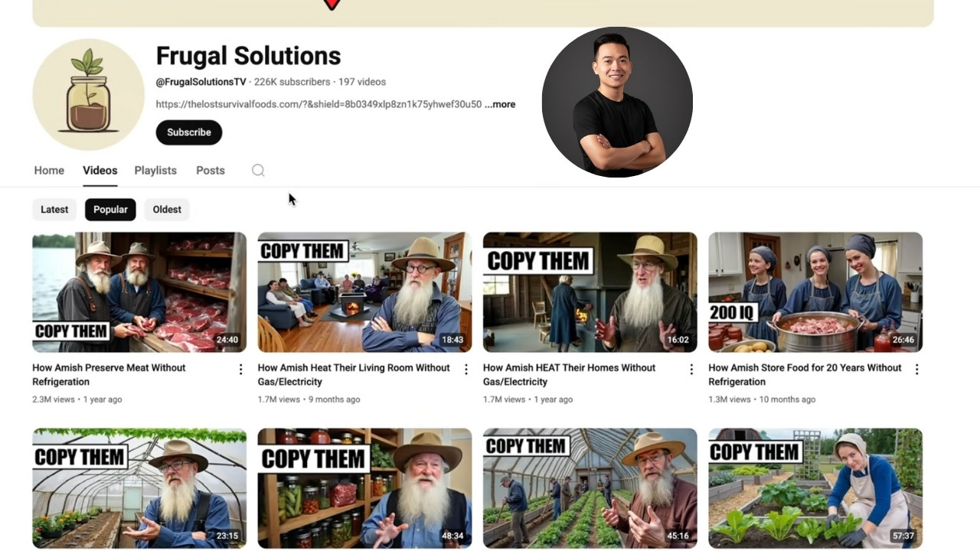The image size is (980, 551).
Task: Open three-dot menu on Heat Living Room video
Action: tap(465, 369)
